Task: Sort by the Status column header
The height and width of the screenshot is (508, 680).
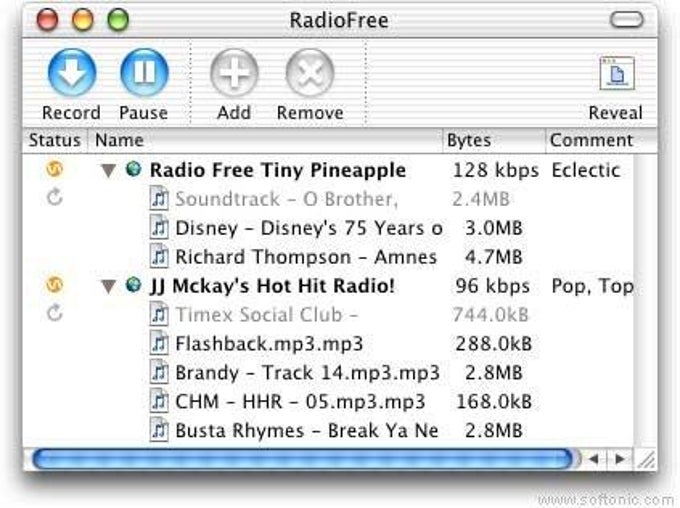Action: (55, 141)
